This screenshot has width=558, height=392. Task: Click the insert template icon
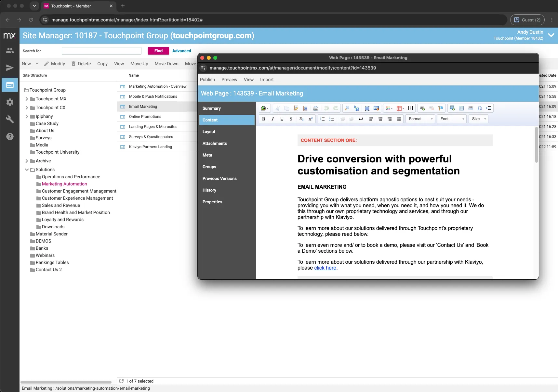click(x=461, y=108)
